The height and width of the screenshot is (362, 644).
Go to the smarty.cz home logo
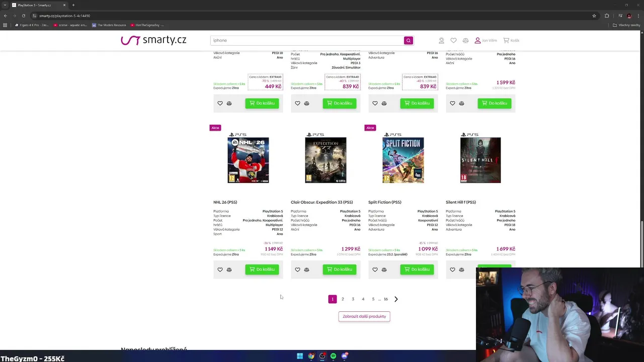point(153,40)
